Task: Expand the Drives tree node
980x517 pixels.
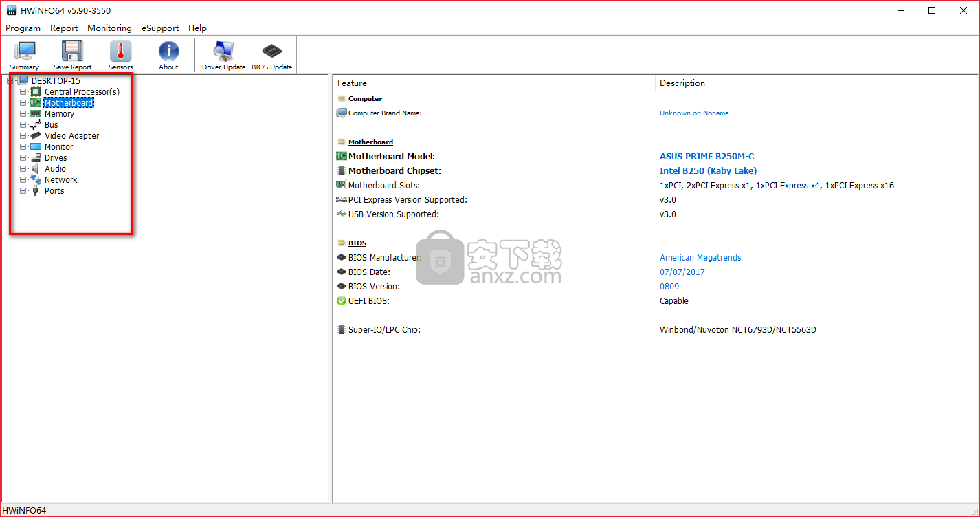Action: [23, 158]
